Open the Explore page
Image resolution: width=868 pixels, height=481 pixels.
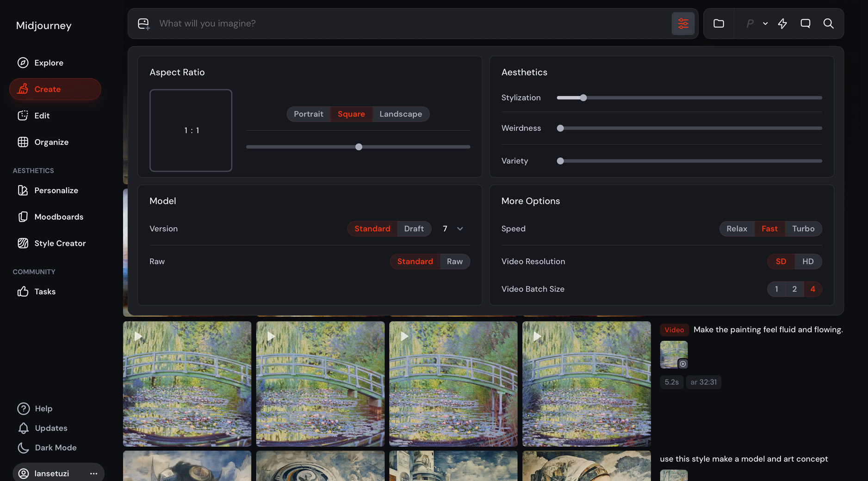(x=55, y=63)
